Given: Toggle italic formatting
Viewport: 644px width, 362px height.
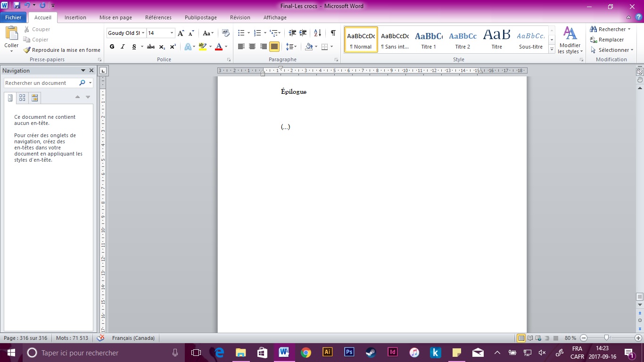Looking at the screenshot, I should (123, 47).
